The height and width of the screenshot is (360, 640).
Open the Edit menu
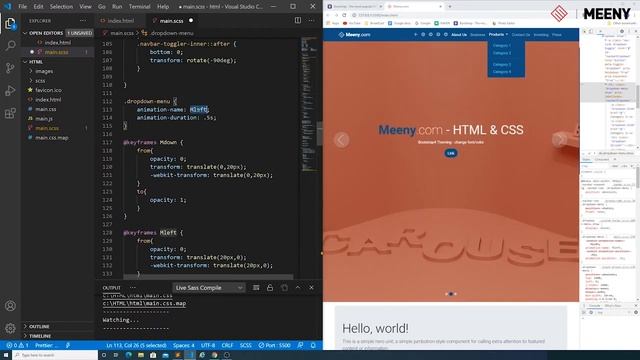pyautogui.click(x=38, y=7)
